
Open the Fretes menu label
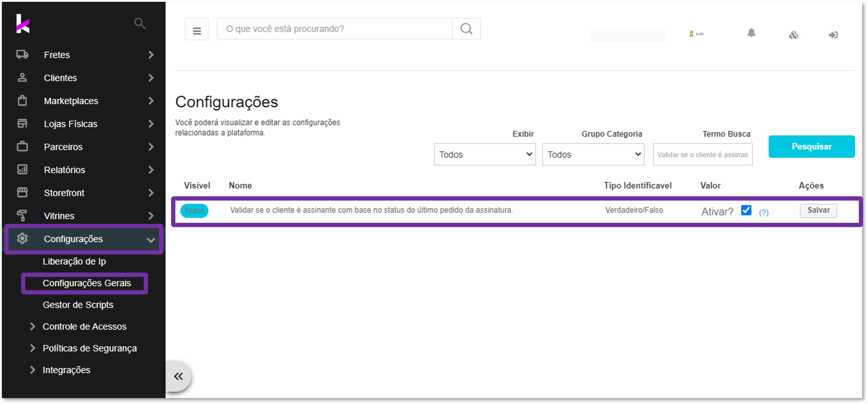pyautogui.click(x=57, y=55)
